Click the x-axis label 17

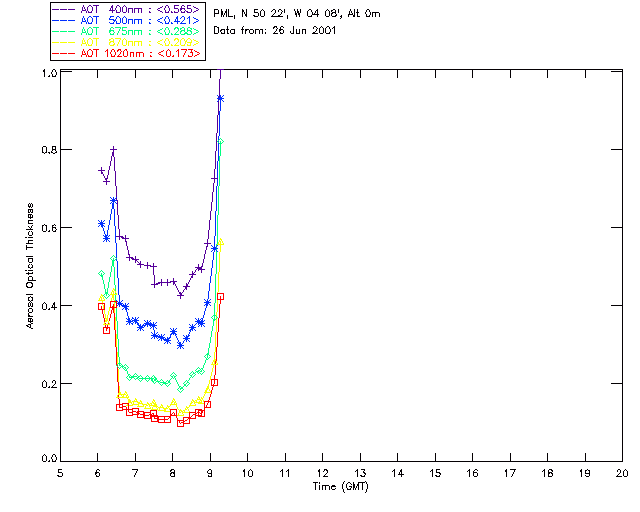[510, 473]
